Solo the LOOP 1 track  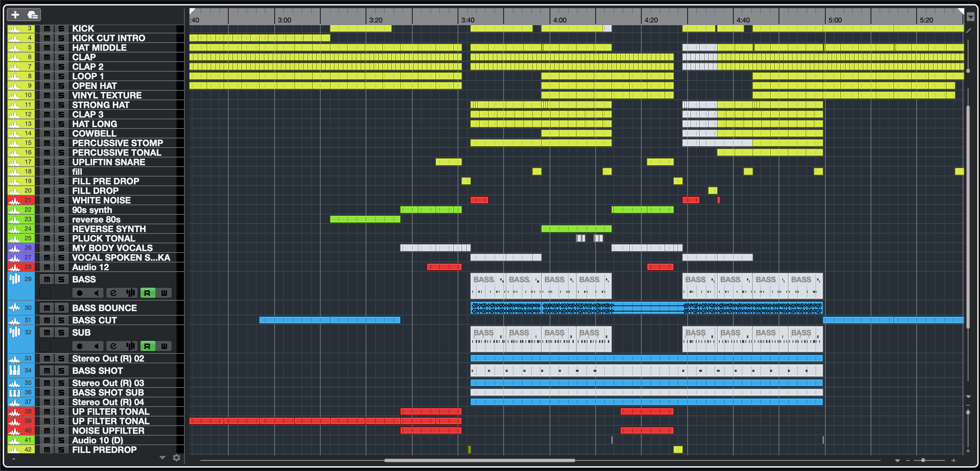(61, 76)
